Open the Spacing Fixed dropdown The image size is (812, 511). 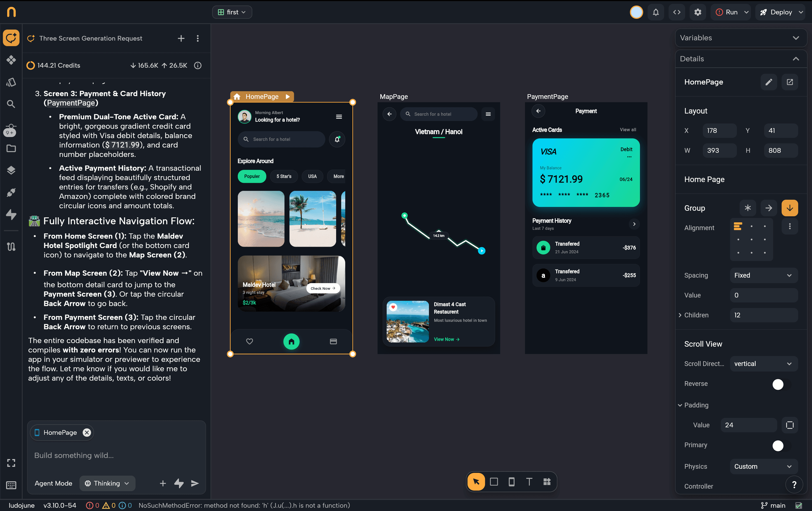click(x=764, y=275)
